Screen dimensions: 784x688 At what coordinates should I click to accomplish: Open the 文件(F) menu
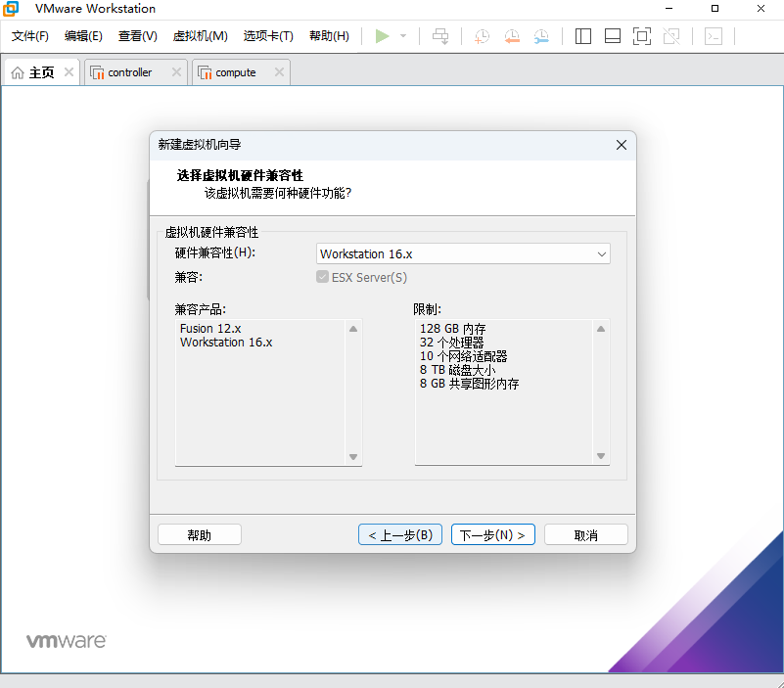point(30,36)
